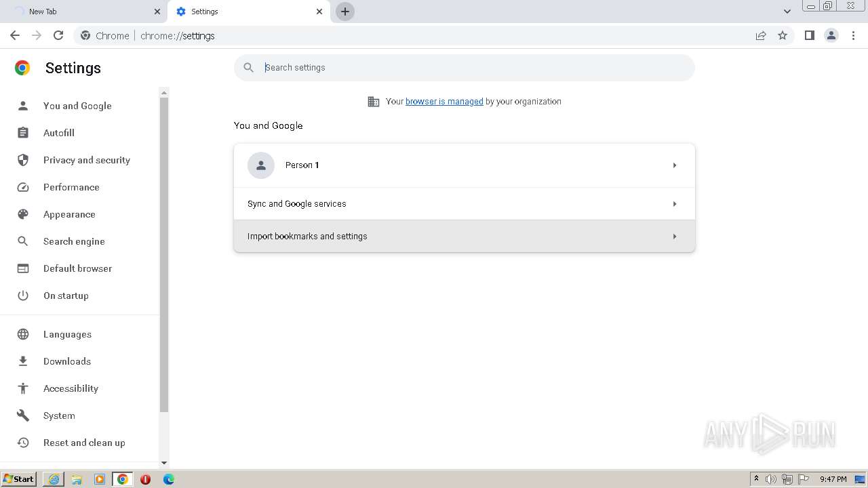Click the Accessibility figure icon
Screen dimensions: 868x488
pyautogui.click(x=23, y=388)
